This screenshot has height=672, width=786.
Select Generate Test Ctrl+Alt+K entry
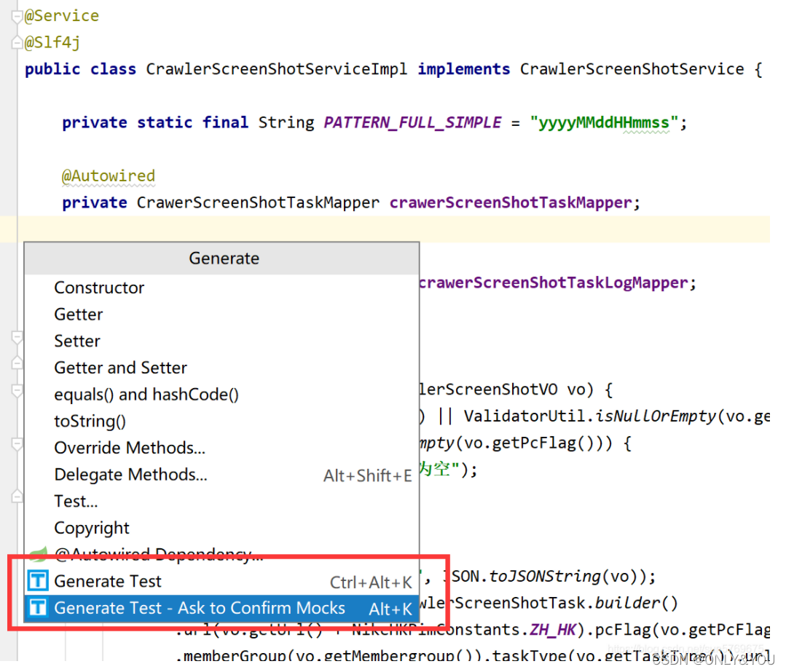click(x=222, y=581)
